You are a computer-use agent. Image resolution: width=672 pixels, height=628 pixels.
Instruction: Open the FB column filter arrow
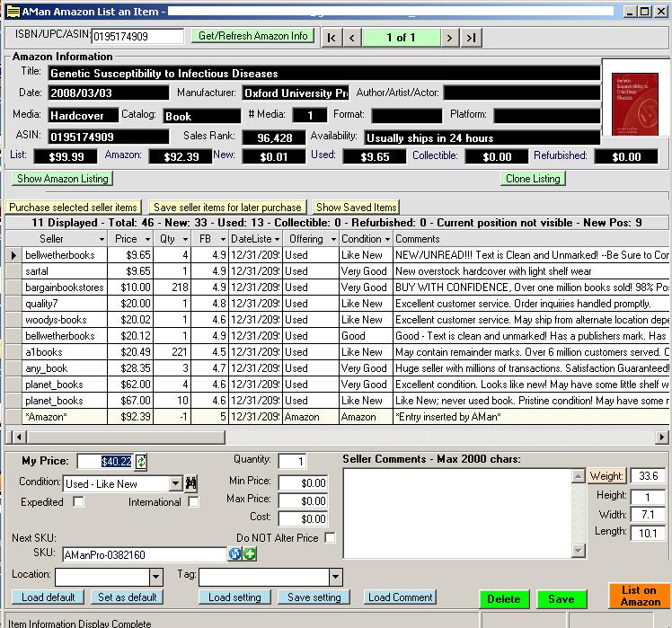pos(223,239)
